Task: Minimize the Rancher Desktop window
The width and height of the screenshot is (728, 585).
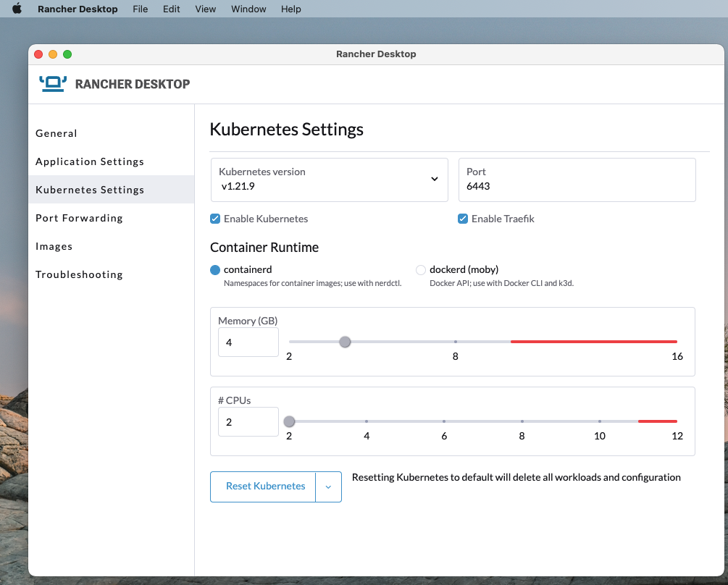Action: tap(53, 54)
